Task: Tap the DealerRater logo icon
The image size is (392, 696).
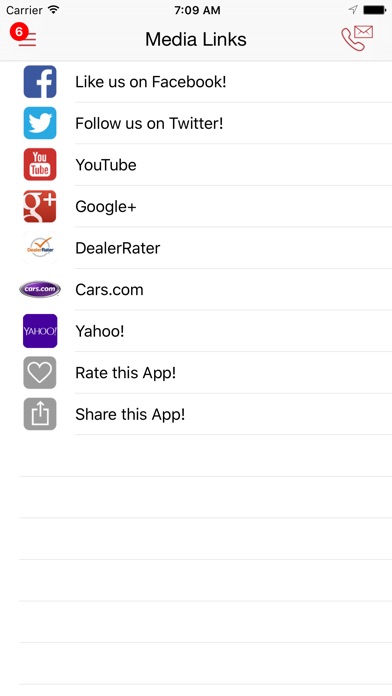Action: [40, 248]
